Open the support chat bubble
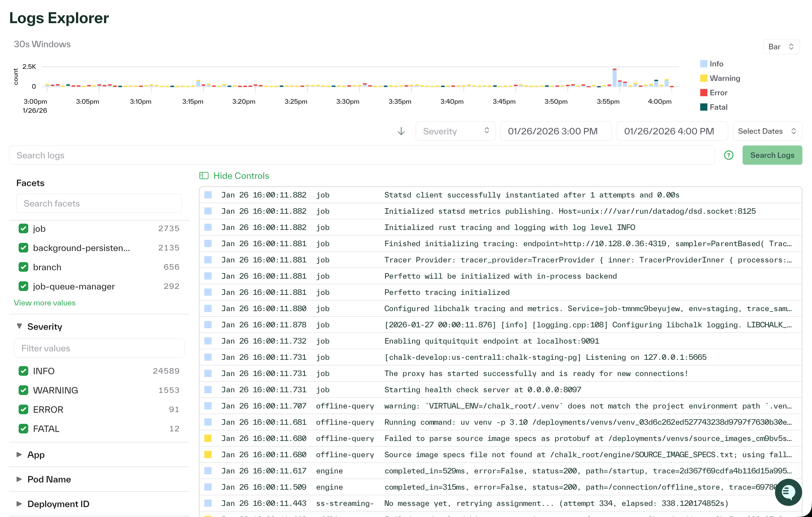 (x=789, y=492)
